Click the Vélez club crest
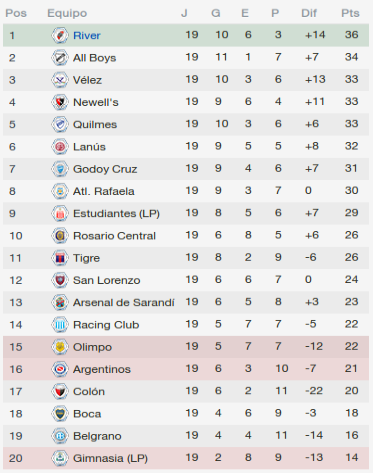The height and width of the screenshot is (473, 373). [60, 80]
